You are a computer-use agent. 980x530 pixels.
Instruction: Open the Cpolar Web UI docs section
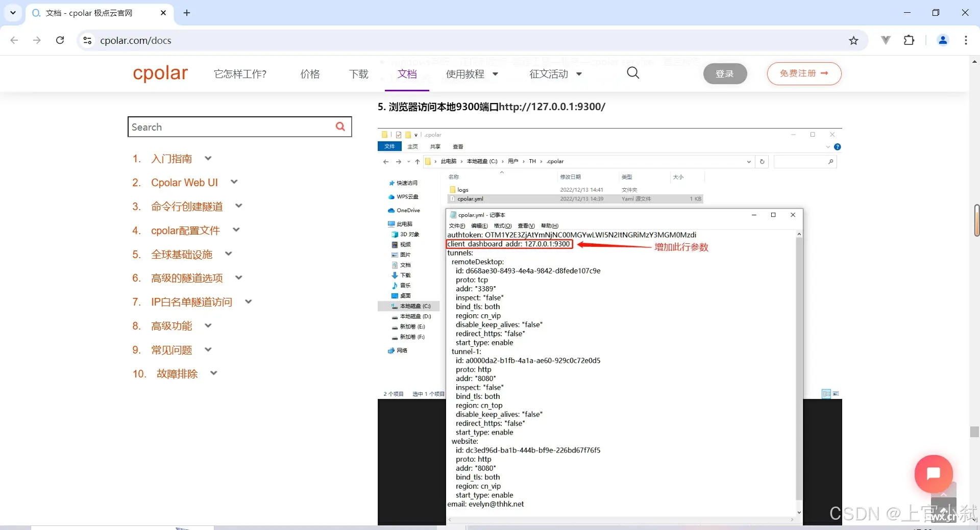(184, 183)
